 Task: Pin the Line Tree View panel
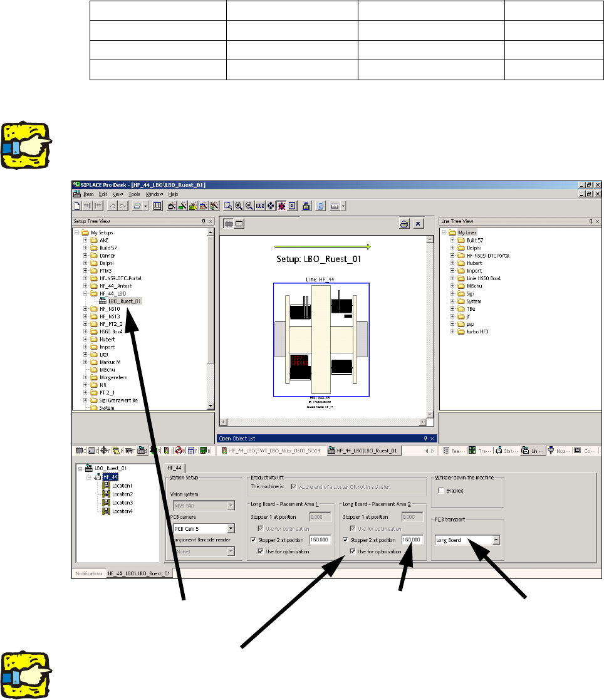tap(591, 221)
